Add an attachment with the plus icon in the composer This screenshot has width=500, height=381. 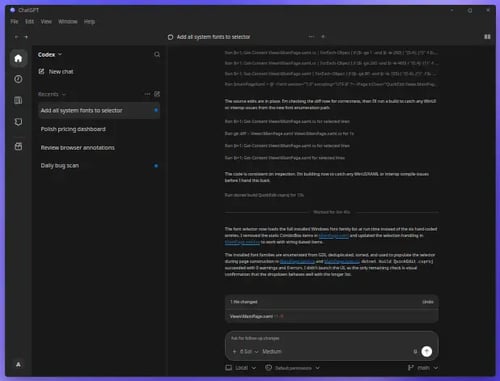(x=234, y=351)
